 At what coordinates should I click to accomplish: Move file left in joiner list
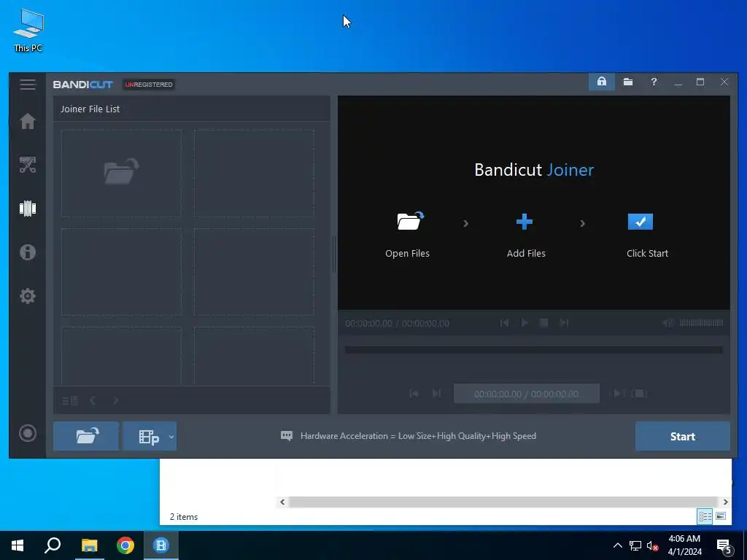click(x=93, y=400)
